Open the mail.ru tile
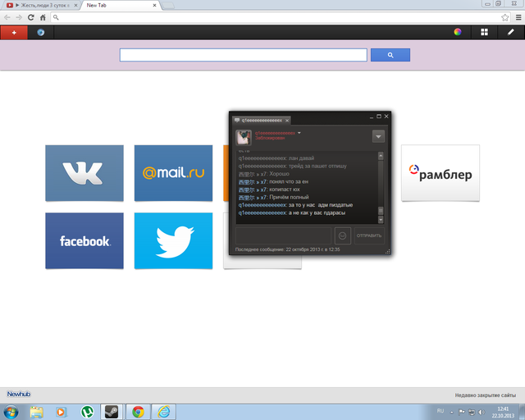The width and height of the screenshot is (525, 420). pos(173,173)
